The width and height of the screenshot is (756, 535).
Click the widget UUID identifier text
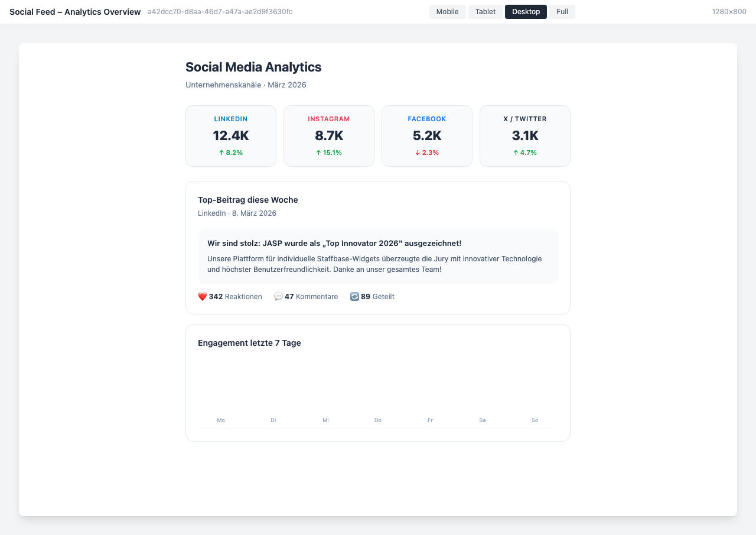pos(219,11)
